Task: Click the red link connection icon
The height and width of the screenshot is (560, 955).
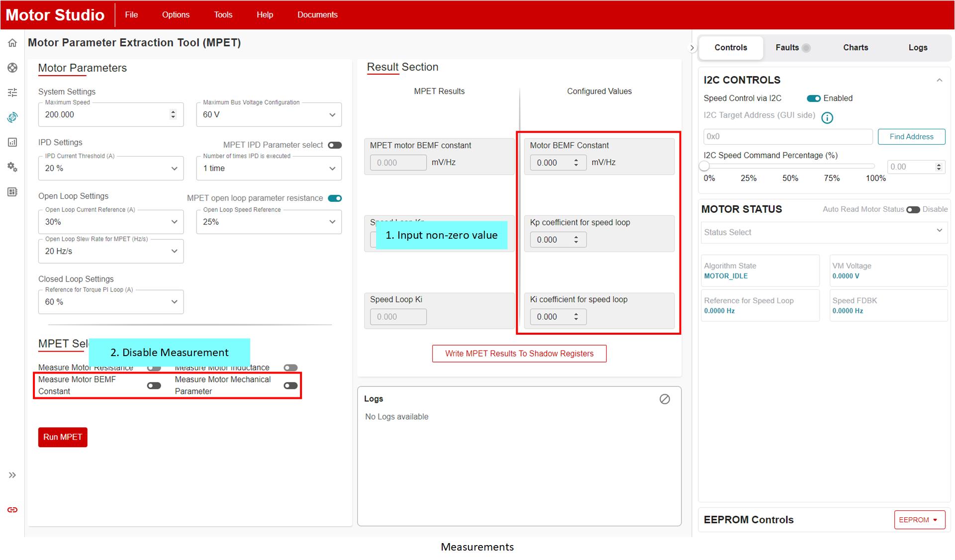Action: 12,510
